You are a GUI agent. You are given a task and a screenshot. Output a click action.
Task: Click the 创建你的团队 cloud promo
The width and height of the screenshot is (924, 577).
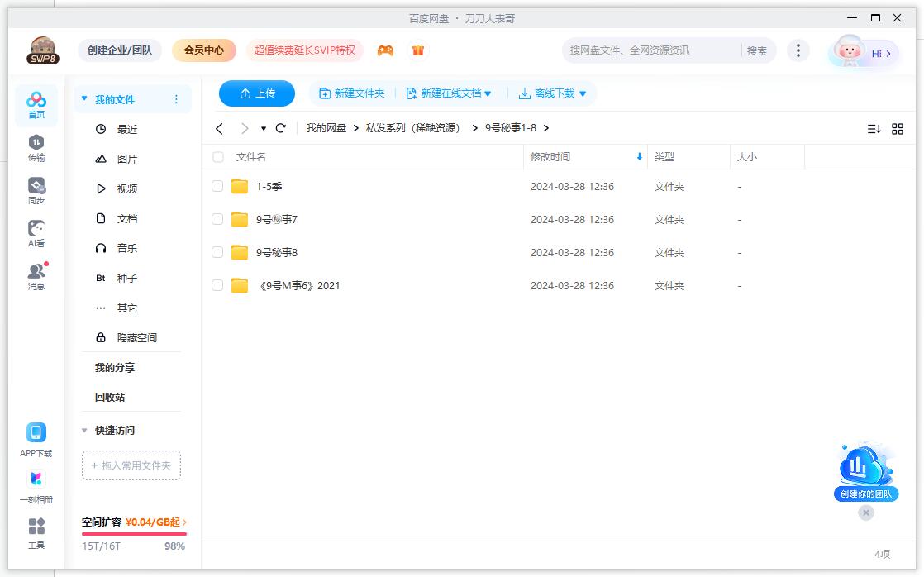tap(865, 471)
